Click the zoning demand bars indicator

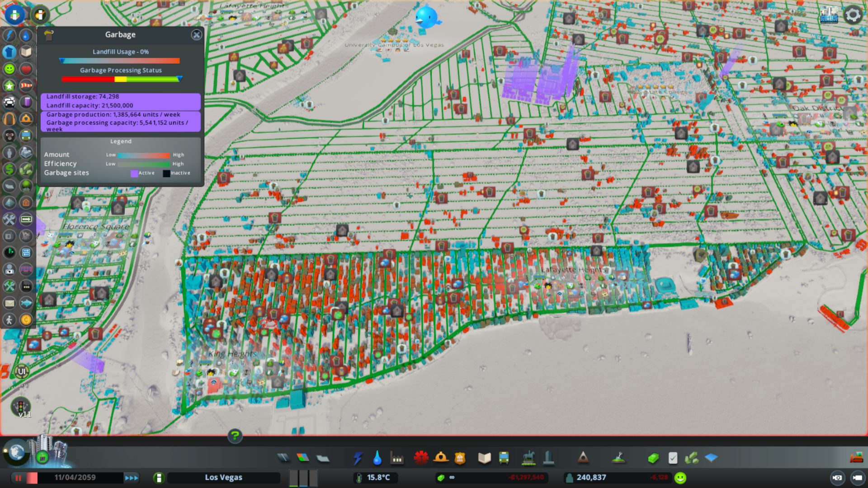click(303, 478)
